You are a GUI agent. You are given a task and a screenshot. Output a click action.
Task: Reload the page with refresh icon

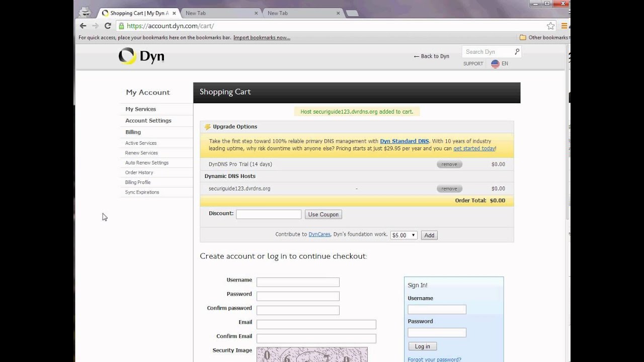coord(108,26)
